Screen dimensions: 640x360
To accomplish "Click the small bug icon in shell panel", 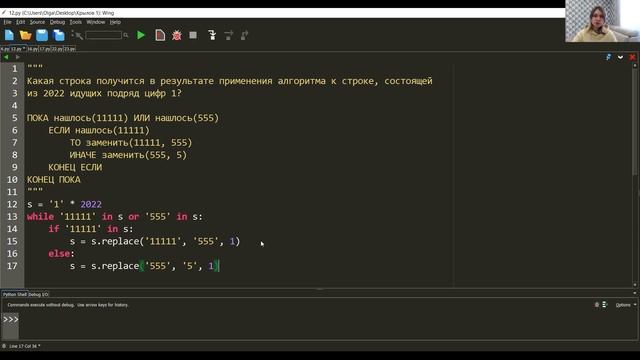I will (597, 305).
